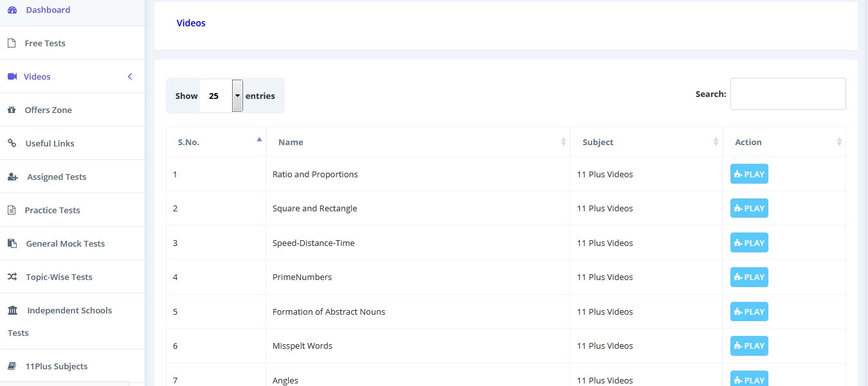Play the Angles video
Screen dimensions: 868x386
749,379
